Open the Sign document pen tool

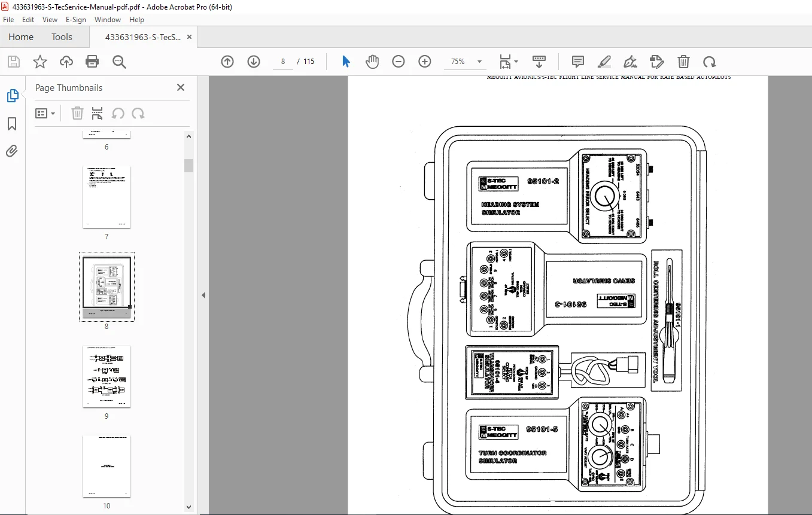click(x=631, y=62)
